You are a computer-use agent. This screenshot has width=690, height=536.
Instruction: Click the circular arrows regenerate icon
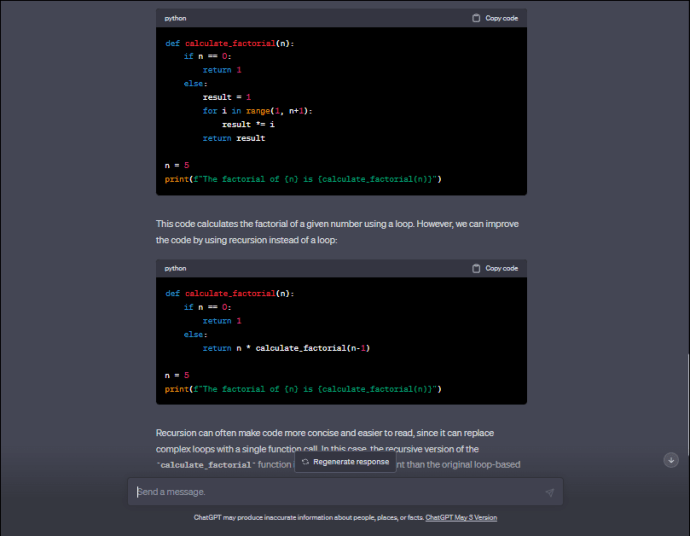pyautogui.click(x=305, y=462)
